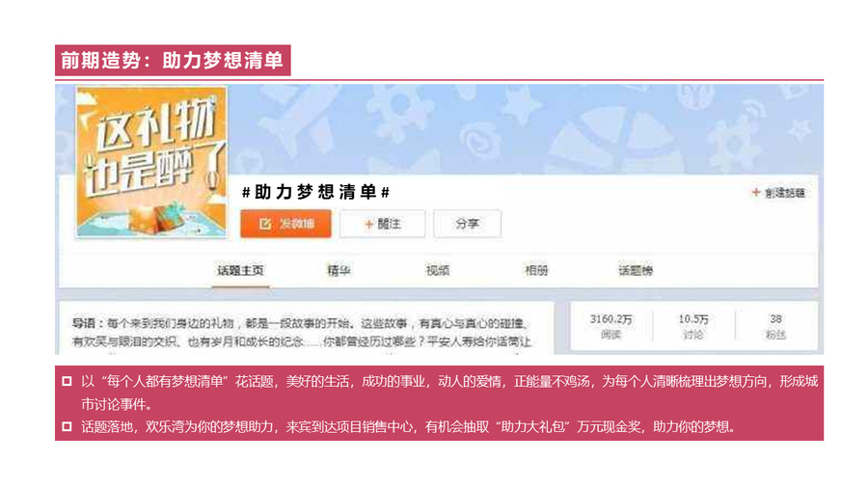
Task: View the 10.5万 讨论 count
Action: 693,326
